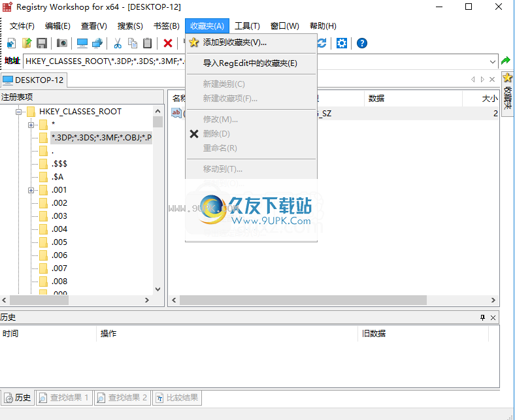
Task: Choose 添加到收藏夹(V)... menu entry
Action: point(251,42)
